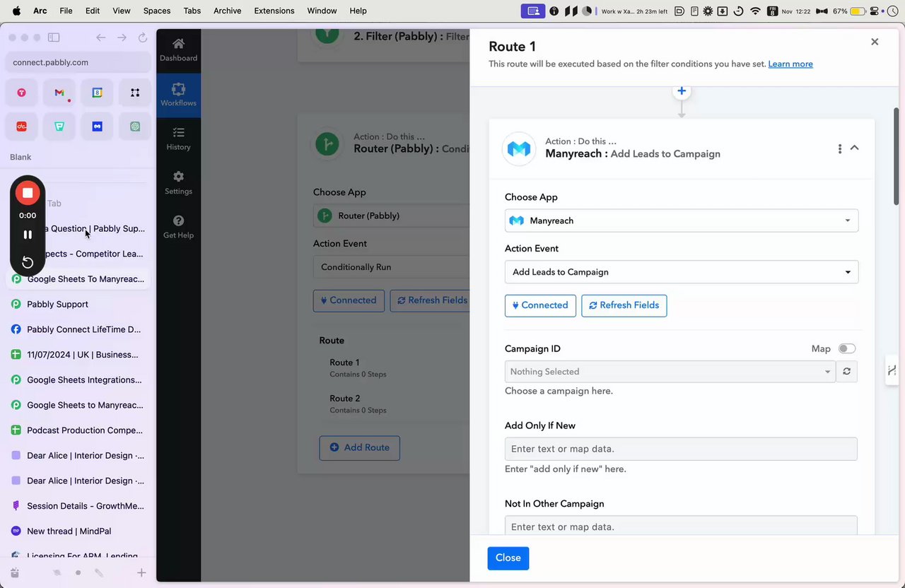Click the Not In Other Campaign field
This screenshot has width=905, height=588.
tap(681, 526)
